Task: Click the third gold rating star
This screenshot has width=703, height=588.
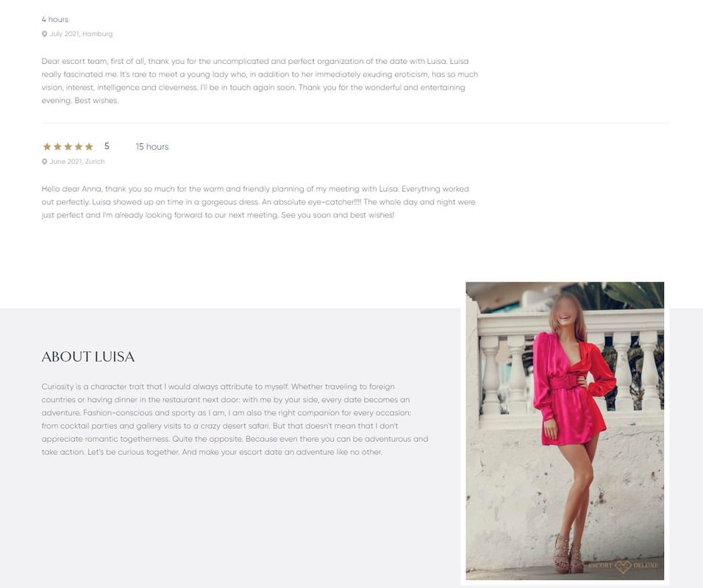Action: 68,146
